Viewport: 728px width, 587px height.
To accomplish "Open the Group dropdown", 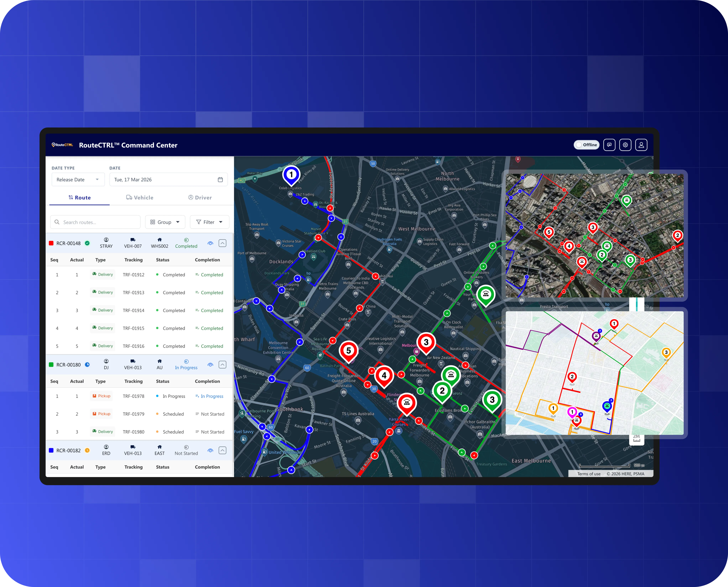I will point(165,222).
